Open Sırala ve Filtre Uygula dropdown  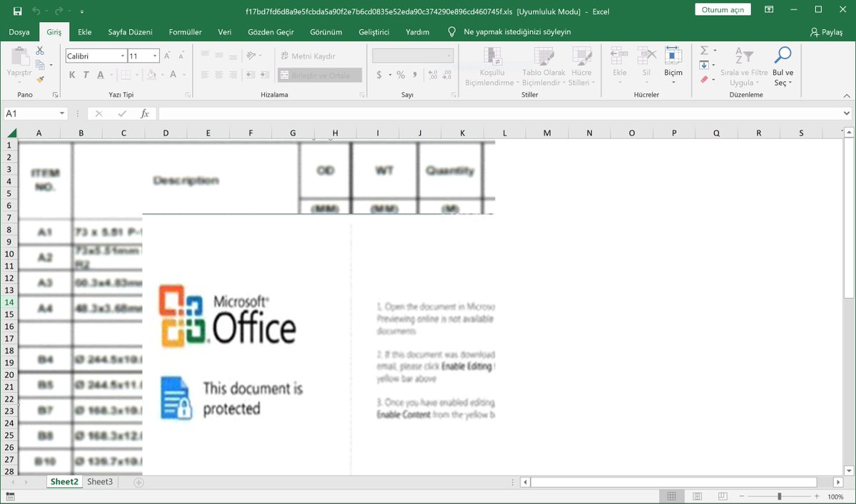(x=743, y=67)
